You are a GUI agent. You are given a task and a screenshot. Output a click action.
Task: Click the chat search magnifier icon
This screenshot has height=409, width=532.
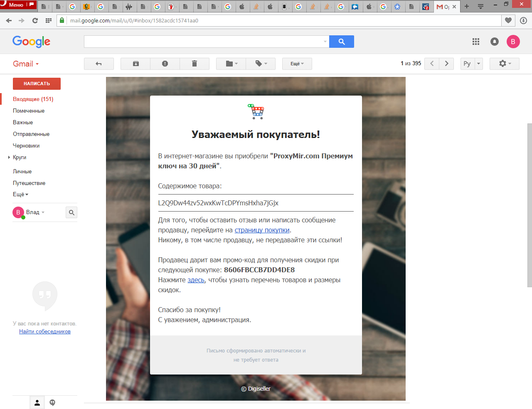(71, 212)
